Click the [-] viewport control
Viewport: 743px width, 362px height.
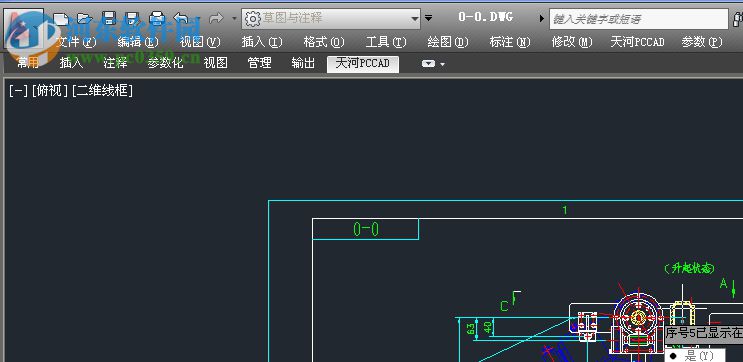(18, 90)
